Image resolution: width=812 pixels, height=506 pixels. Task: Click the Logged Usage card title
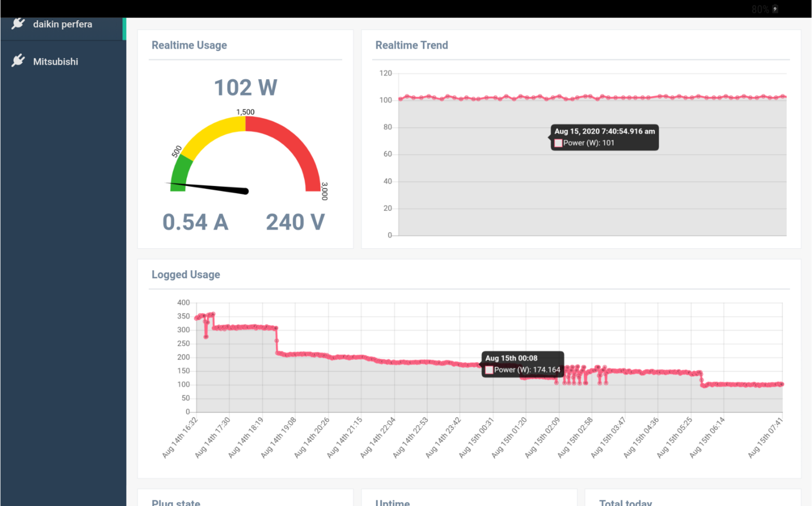pyautogui.click(x=186, y=274)
